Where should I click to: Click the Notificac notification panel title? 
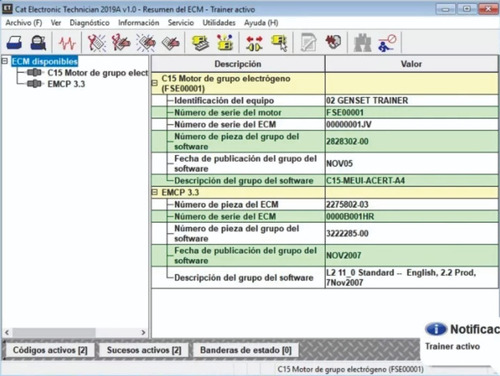click(475, 329)
